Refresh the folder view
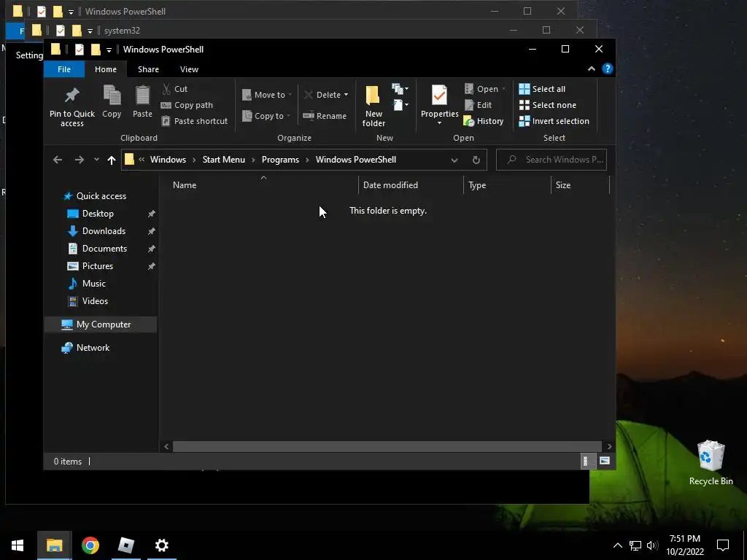747x560 pixels. [476, 160]
